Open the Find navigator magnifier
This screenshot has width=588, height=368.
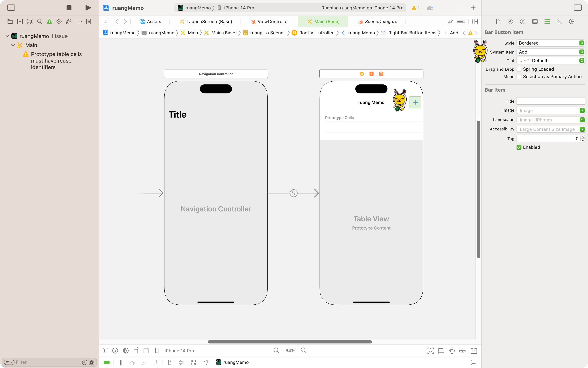[39, 21]
